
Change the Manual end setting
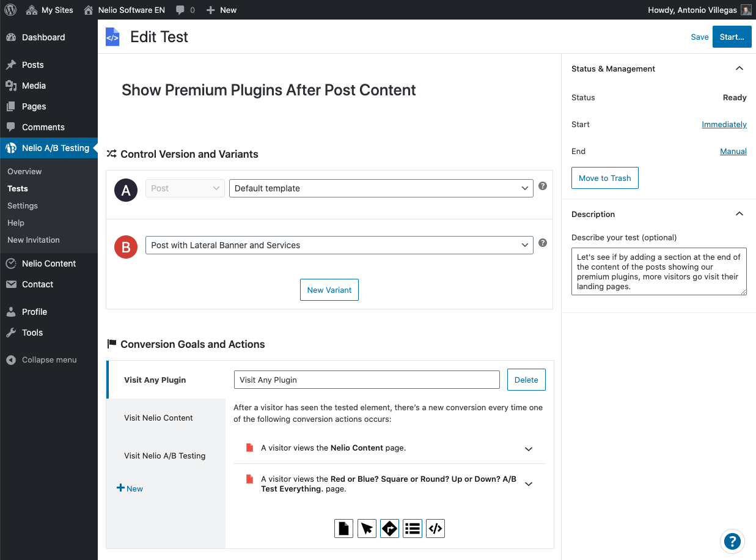pyautogui.click(x=733, y=151)
